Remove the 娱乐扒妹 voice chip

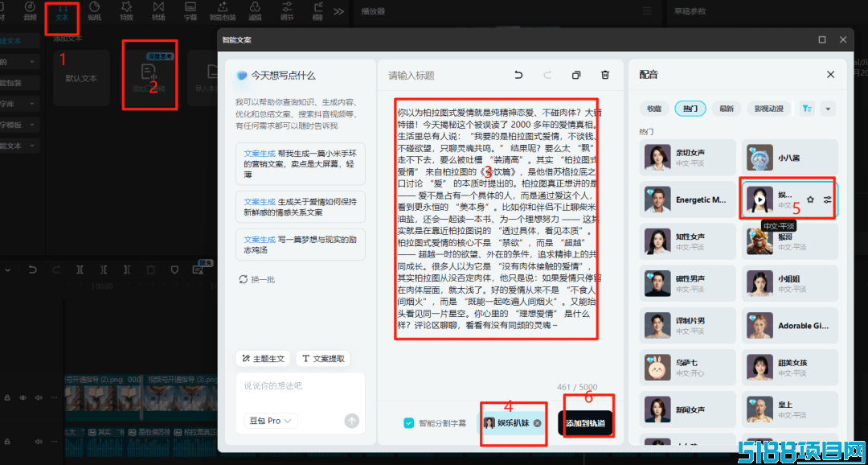point(537,423)
